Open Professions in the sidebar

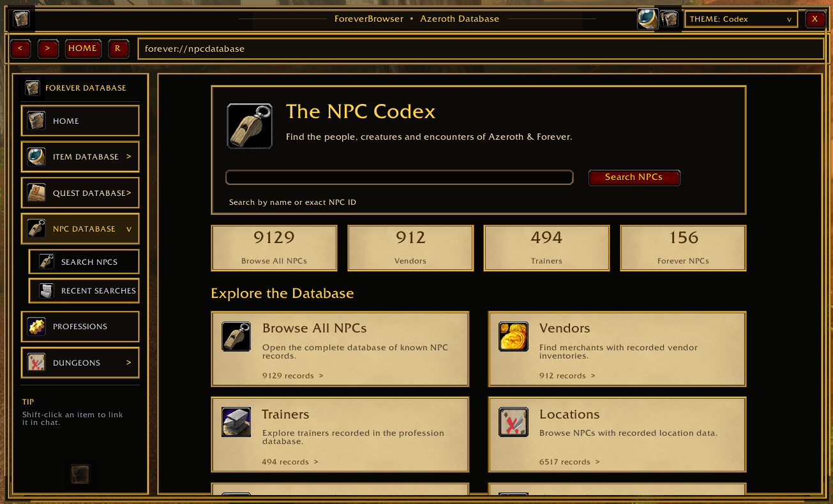coord(80,327)
